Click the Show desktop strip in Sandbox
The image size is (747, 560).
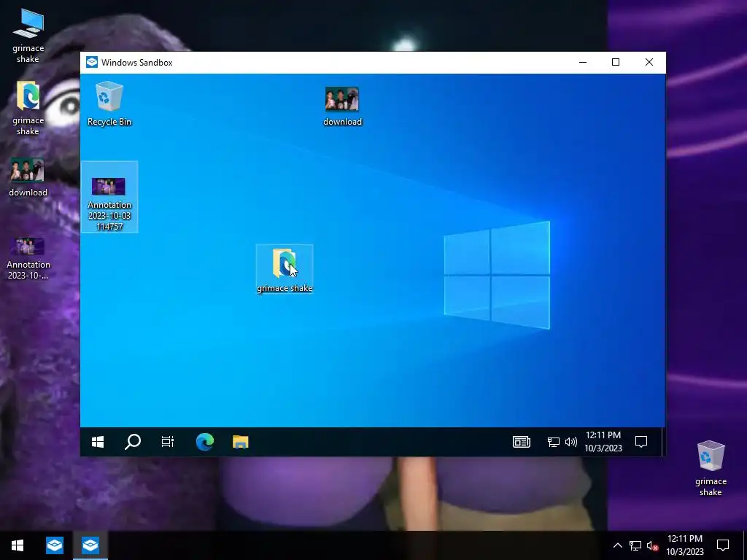coord(663,442)
